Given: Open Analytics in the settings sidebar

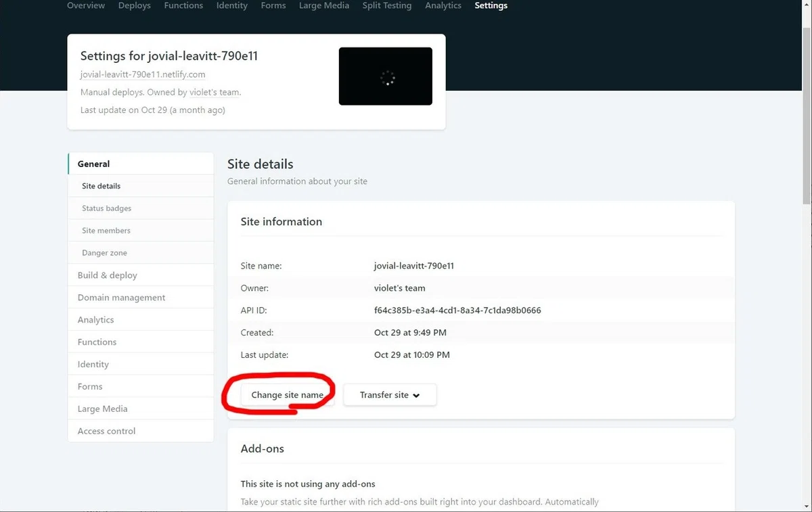Looking at the screenshot, I should pos(141,320).
